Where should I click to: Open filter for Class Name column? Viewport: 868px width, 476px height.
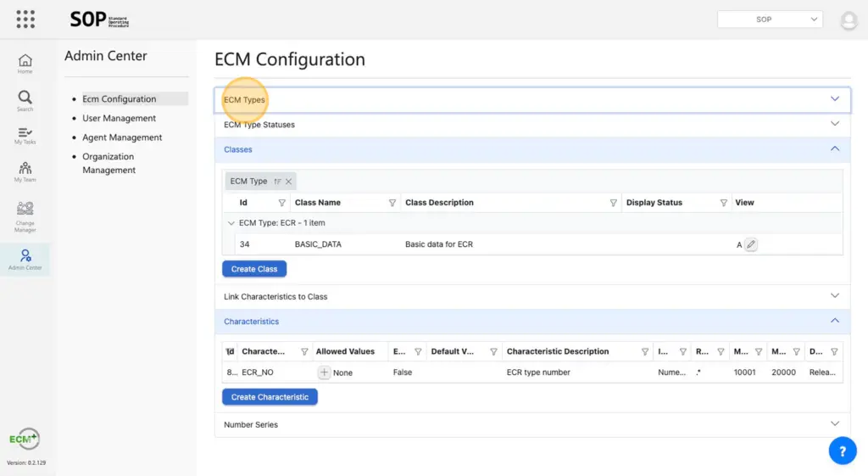click(x=392, y=204)
